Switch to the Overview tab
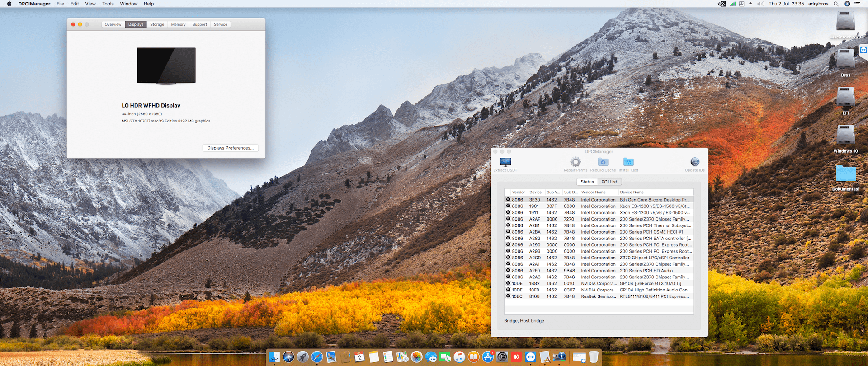The image size is (868, 366). pos(113,24)
